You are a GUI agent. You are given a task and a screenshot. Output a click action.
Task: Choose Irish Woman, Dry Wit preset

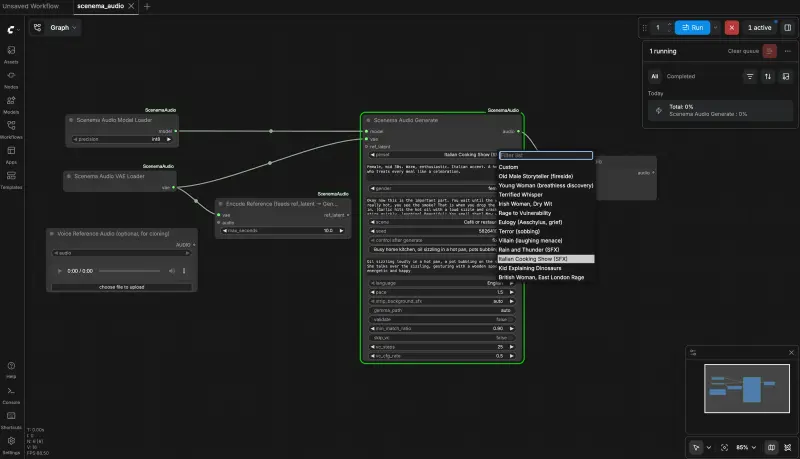tap(525, 204)
